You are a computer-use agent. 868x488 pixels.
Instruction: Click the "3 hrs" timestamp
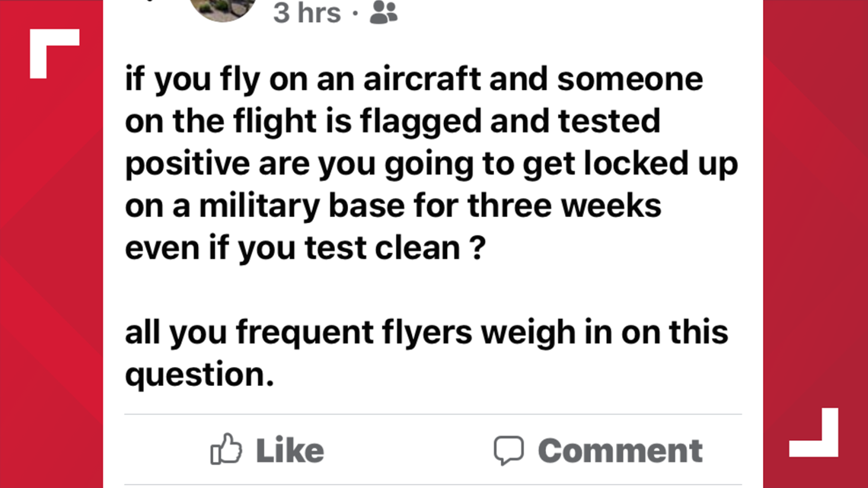[x=308, y=13]
